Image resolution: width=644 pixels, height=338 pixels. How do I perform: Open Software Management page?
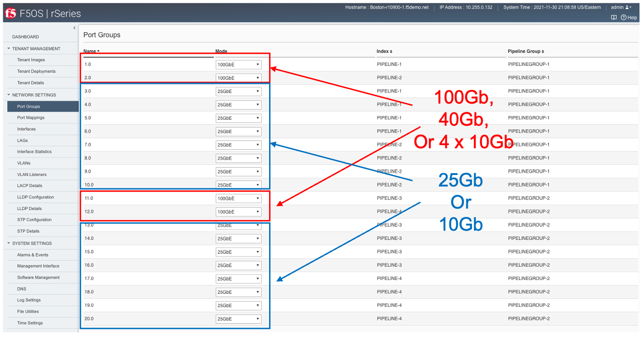coord(39,278)
